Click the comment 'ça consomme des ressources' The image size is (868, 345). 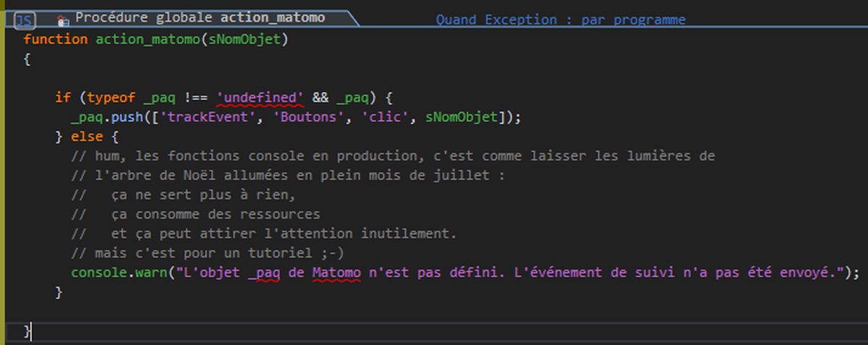coord(216,215)
